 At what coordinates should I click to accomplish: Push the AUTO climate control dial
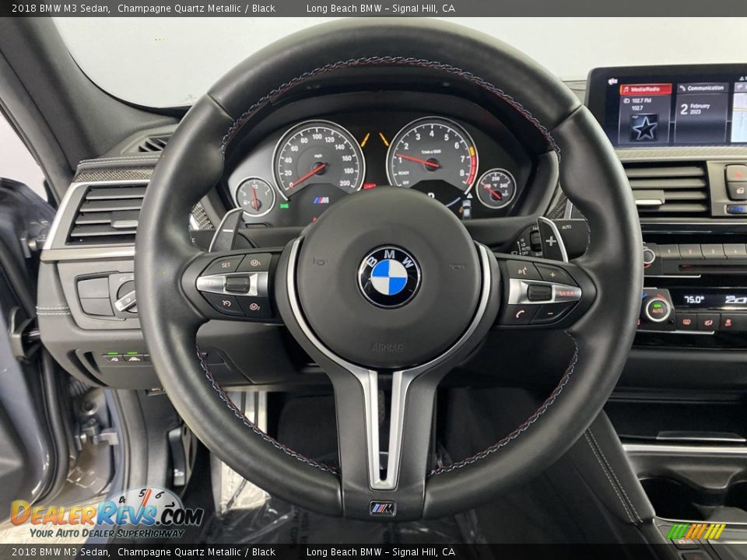point(658,310)
